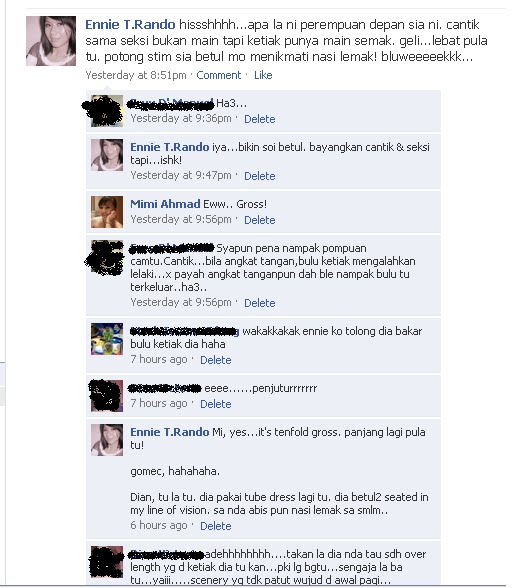
Task: Delete Ennie's 9:47pm comment
Action: [x=260, y=176]
